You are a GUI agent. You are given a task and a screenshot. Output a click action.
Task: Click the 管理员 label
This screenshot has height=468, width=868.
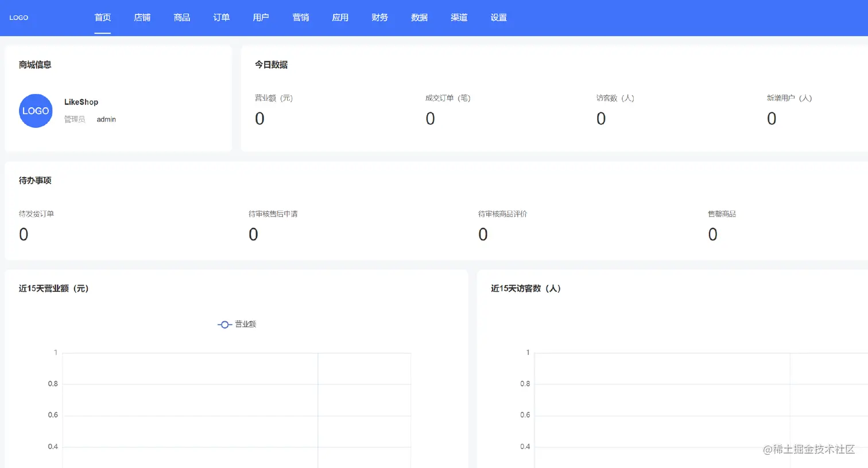(x=75, y=119)
